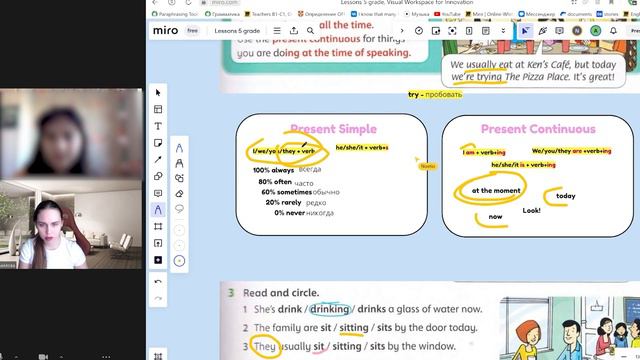This screenshot has height=360, width=640.
Task: Open the notifications bell
Action: 613,31
